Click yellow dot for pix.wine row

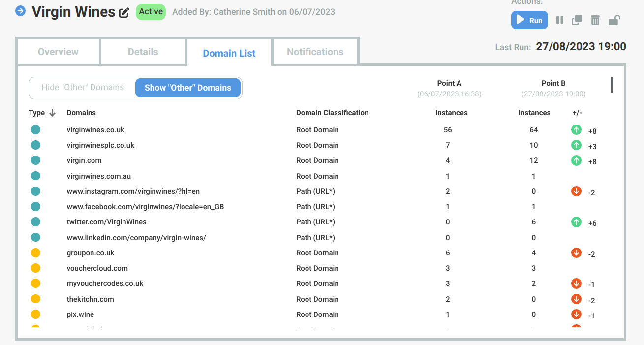35,314
